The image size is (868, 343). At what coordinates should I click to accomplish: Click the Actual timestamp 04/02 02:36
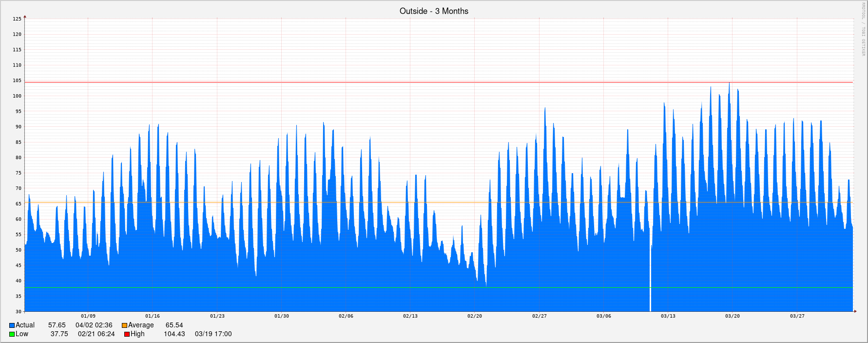pyautogui.click(x=94, y=325)
